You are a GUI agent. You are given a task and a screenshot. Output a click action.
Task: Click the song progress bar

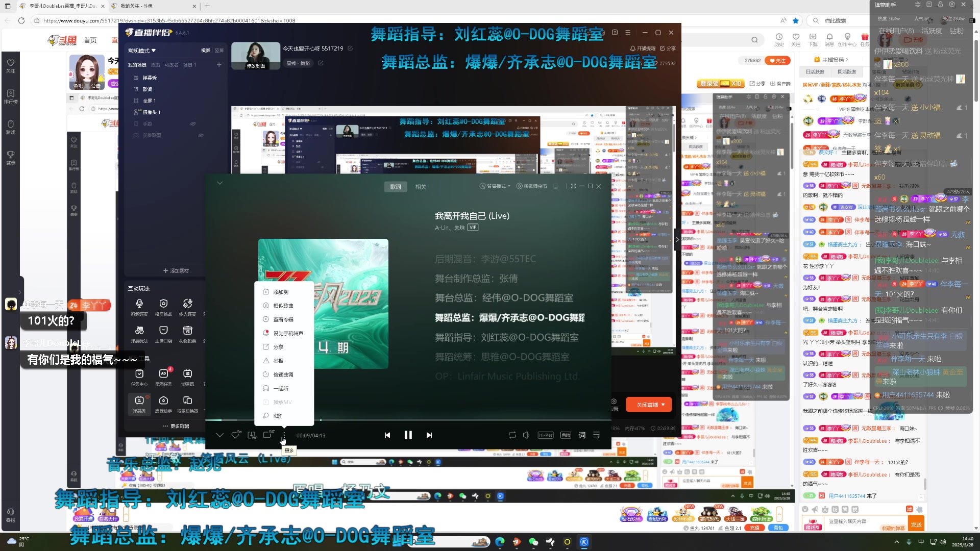click(408, 420)
